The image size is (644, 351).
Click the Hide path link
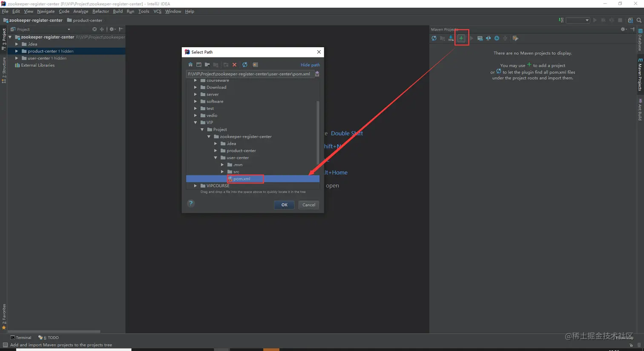click(310, 65)
